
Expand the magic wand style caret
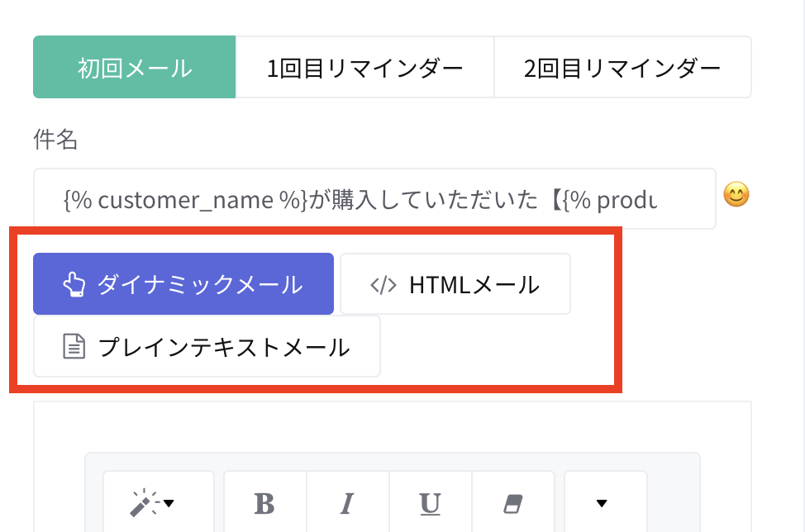pos(169,503)
